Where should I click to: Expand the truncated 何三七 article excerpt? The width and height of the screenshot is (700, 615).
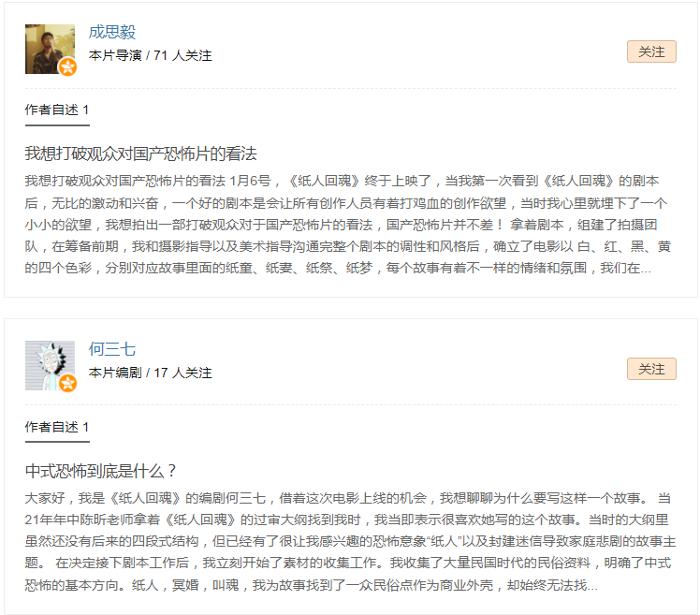tap(350, 541)
